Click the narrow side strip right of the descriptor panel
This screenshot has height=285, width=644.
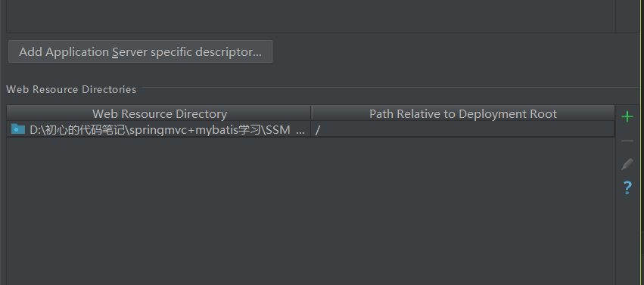pos(627,15)
